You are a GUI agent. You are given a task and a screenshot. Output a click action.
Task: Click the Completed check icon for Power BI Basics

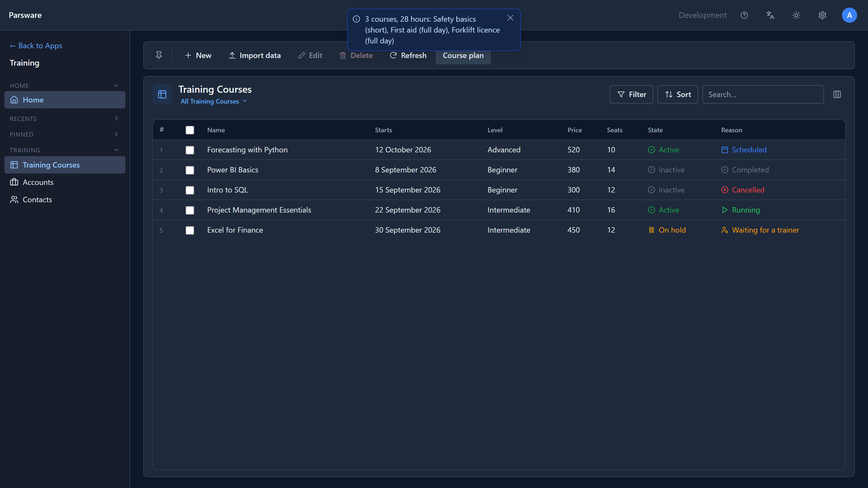coord(725,170)
